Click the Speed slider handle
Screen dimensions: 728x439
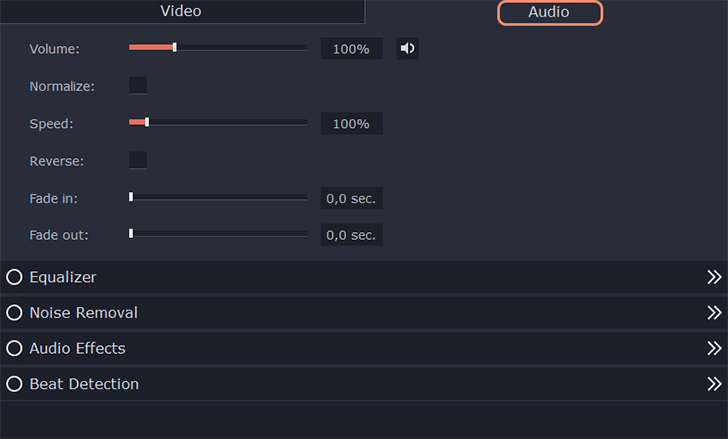147,122
